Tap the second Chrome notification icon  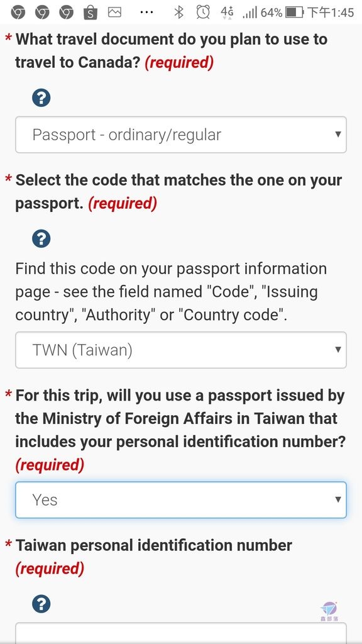[x=42, y=13]
